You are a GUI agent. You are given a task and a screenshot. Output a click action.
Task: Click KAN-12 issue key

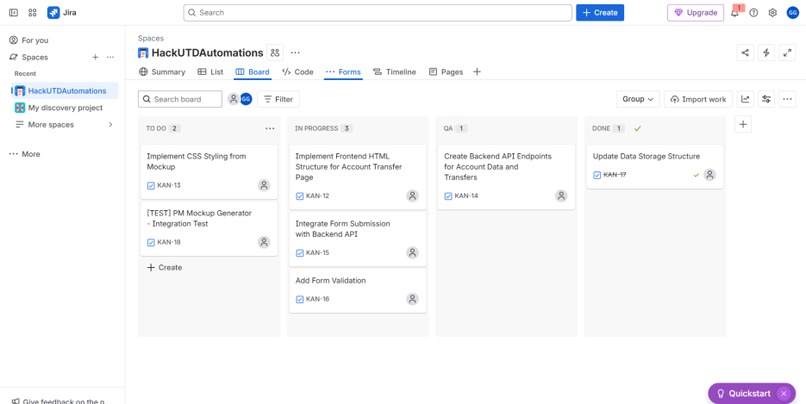click(318, 196)
